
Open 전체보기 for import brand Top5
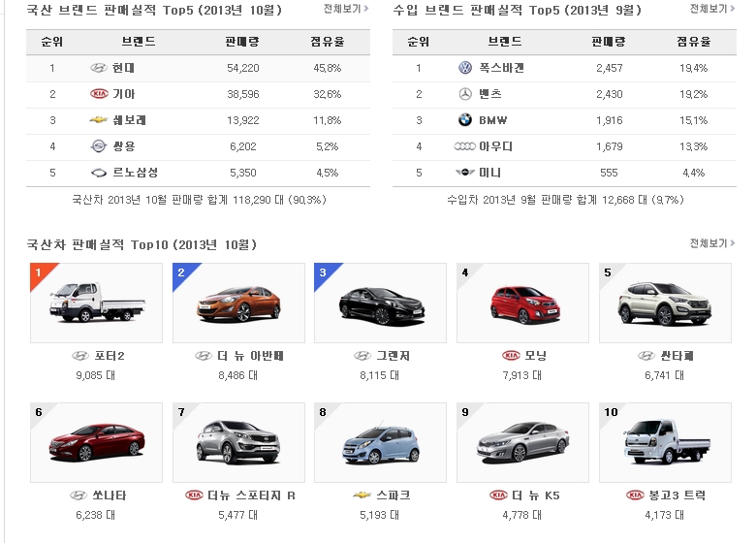[712, 9]
